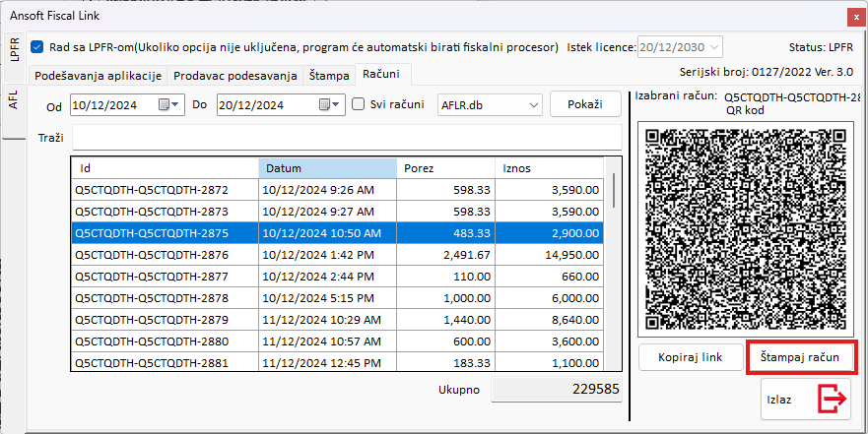Click the QR code image
This screenshot has height=434, width=868.
747,229
